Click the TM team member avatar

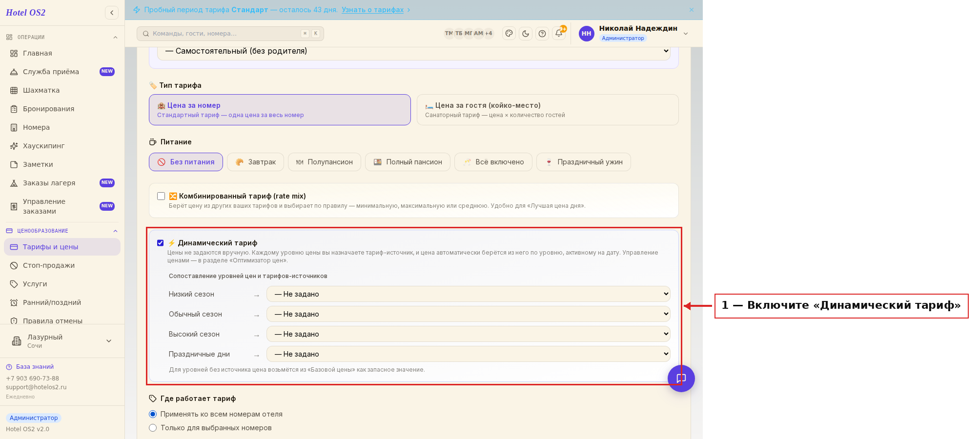pyautogui.click(x=449, y=33)
